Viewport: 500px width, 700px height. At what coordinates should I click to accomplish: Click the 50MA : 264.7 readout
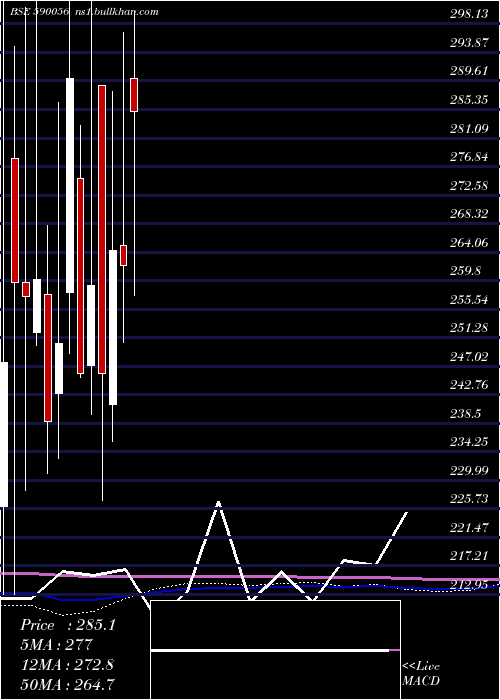(67, 684)
